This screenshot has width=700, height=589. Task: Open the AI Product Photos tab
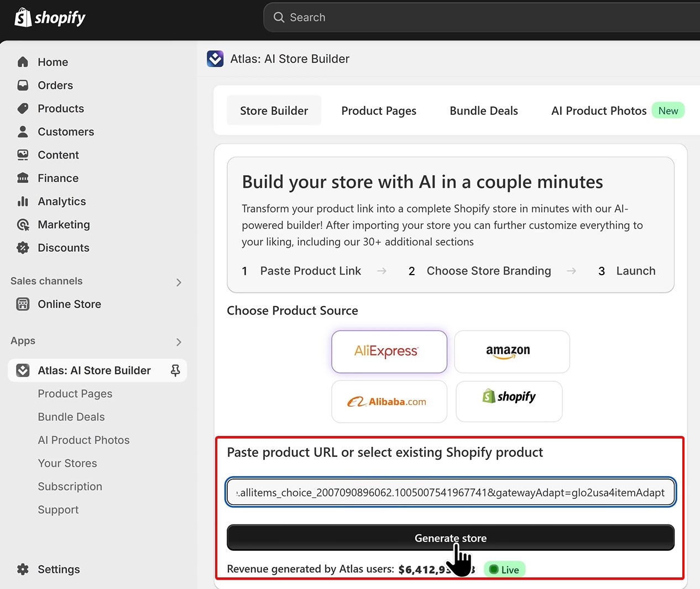(598, 111)
